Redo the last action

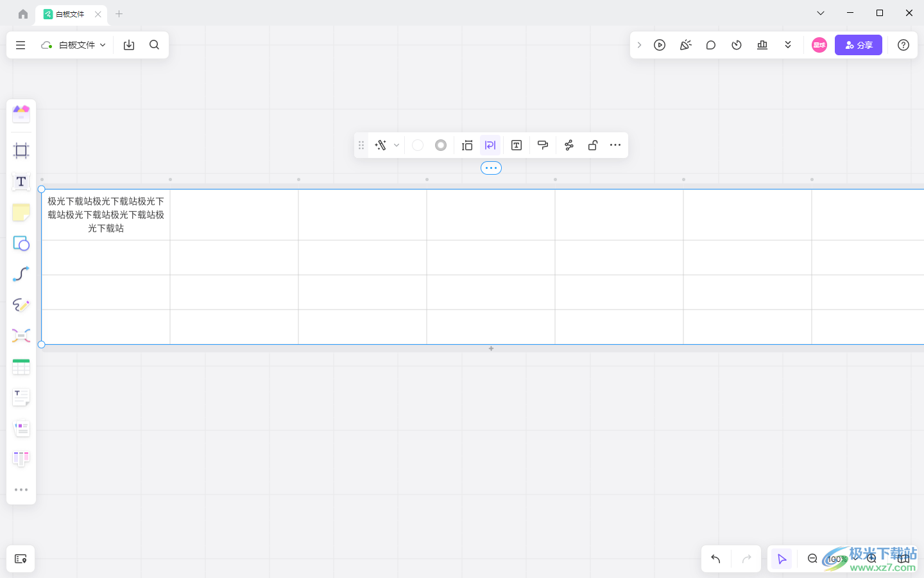[x=746, y=559]
